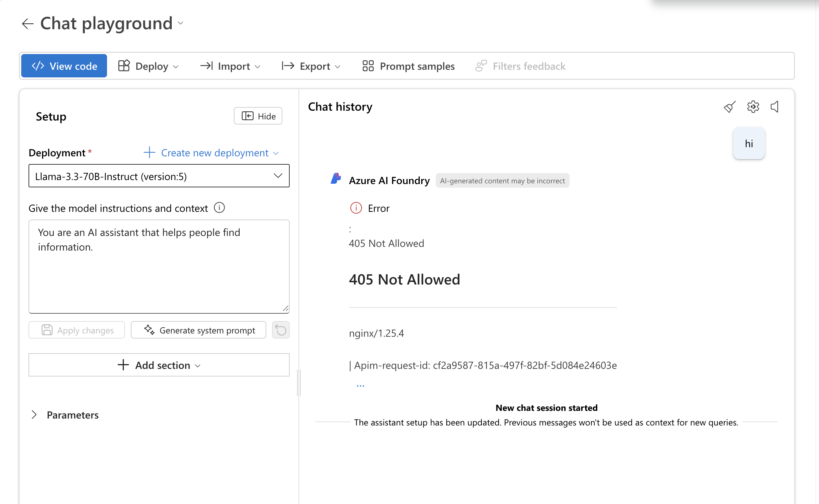
Task: Click the View code button
Action: [x=64, y=66]
